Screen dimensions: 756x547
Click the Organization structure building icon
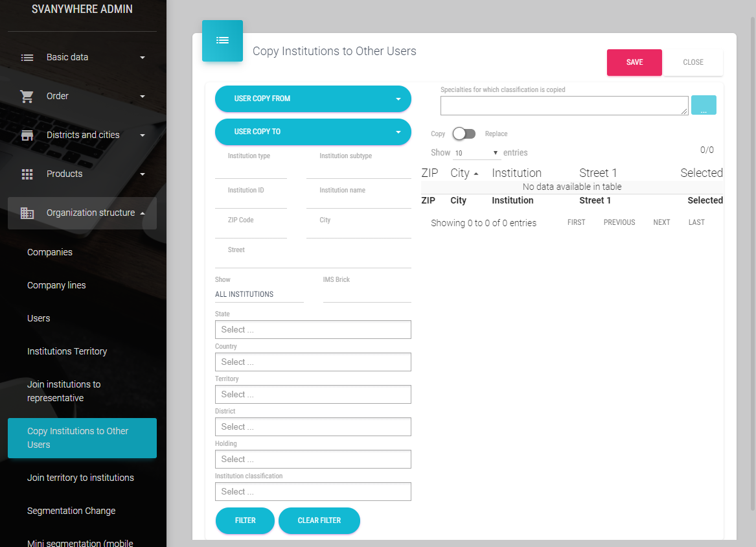(27, 213)
